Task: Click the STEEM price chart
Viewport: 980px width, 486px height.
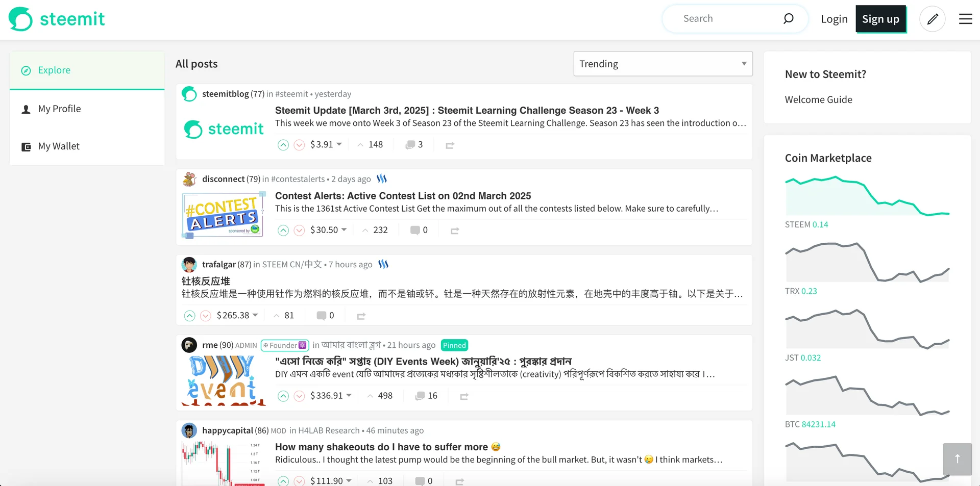Action: coord(868,195)
